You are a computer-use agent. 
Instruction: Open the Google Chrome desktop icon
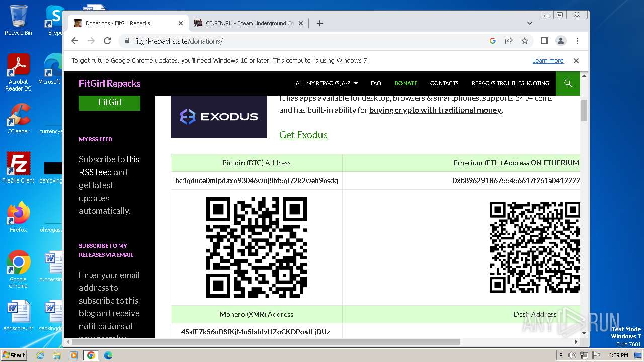pos(18,269)
